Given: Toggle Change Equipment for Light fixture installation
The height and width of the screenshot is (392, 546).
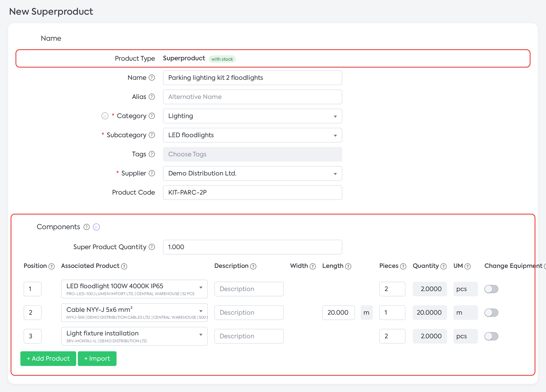Looking at the screenshot, I should click(491, 336).
